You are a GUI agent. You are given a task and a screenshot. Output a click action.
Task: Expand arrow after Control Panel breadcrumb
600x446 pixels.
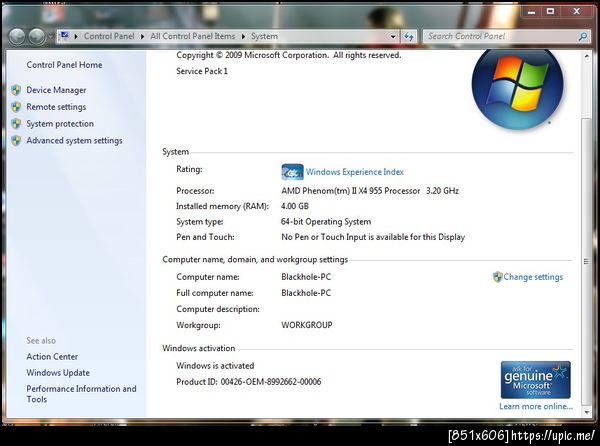click(x=142, y=37)
